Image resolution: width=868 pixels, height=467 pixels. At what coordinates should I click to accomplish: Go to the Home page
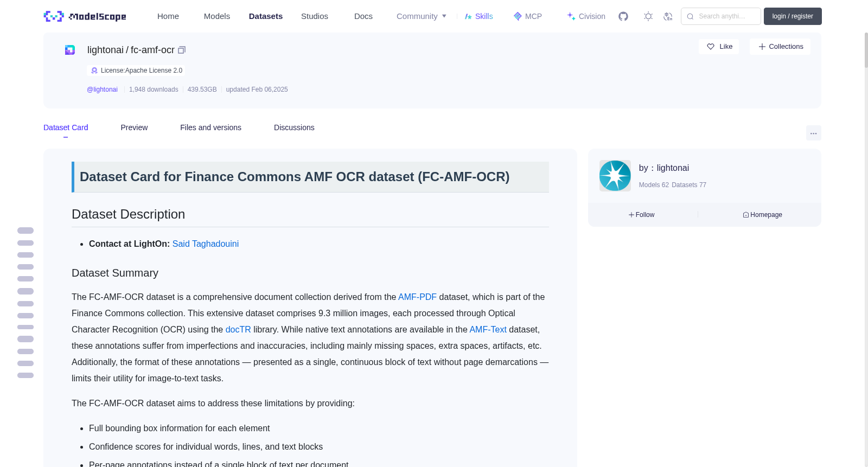pyautogui.click(x=168, y=16)
